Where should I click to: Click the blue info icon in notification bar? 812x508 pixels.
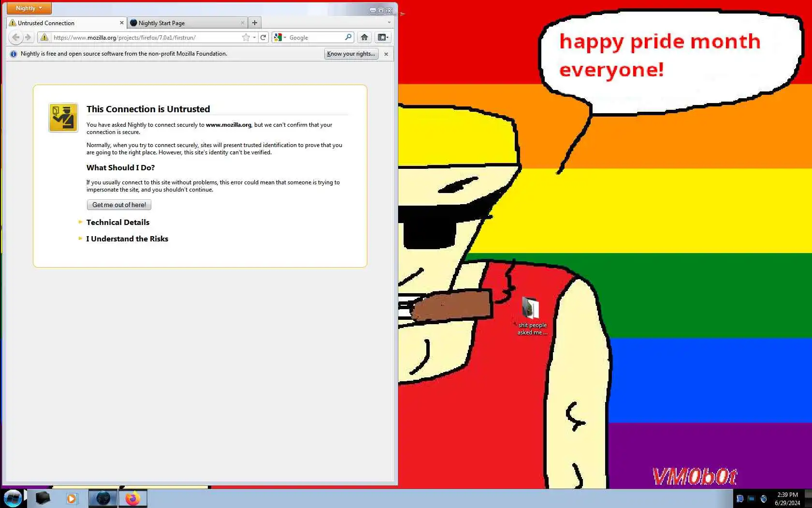(x=14, y=54)
